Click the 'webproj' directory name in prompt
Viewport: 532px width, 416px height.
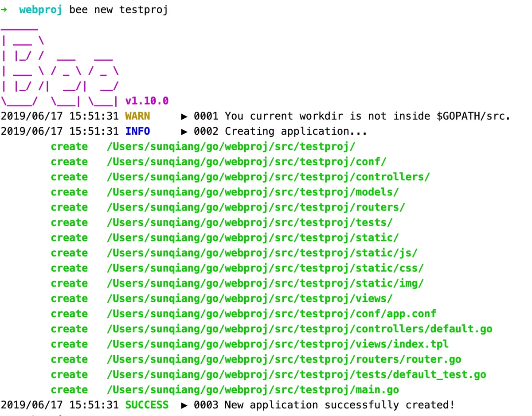40,10
